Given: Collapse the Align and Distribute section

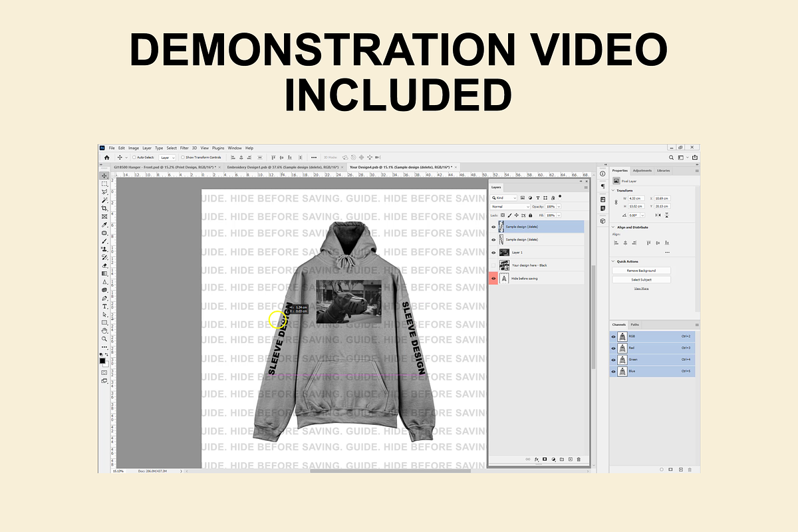Looking at the screenshot, I should tap(613, 227).
